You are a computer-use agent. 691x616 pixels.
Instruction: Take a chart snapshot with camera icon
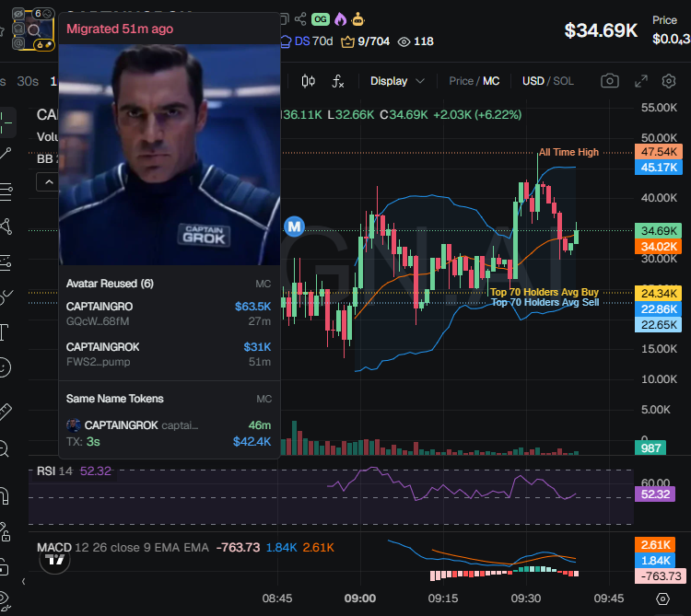[610, 81]
